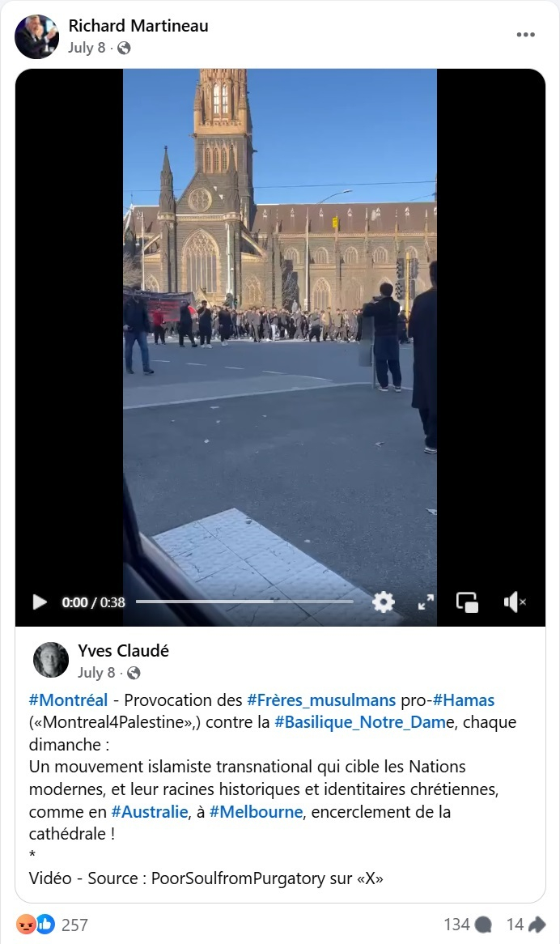Follow the #Basilique_Notre_Dame hashtag
Viewport: 560px width, 944px height.
tap(364, 722)
